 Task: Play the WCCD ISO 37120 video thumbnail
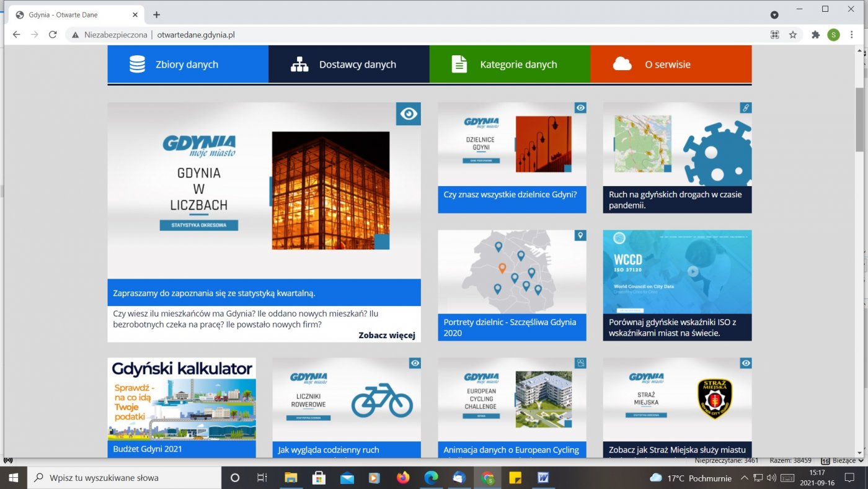[693, 271]
